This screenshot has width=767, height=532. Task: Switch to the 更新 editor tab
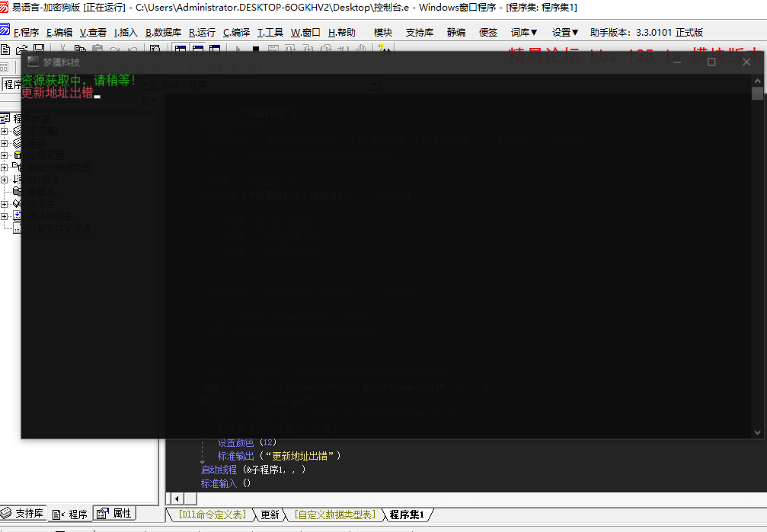click(270, 514)
